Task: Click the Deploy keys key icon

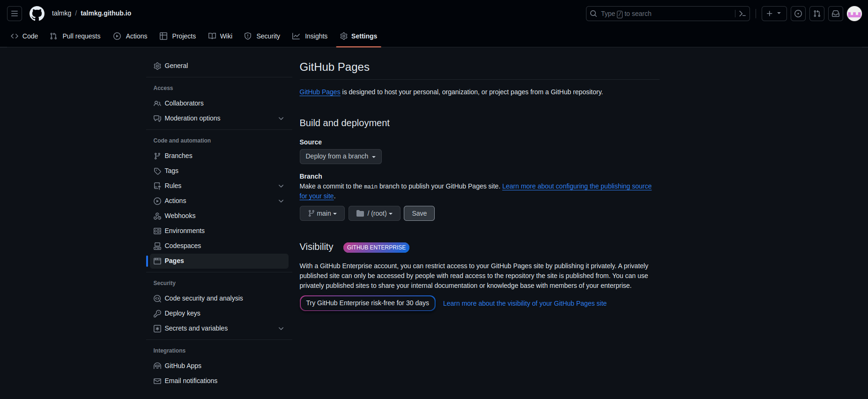Action: (x=157, y=314)
